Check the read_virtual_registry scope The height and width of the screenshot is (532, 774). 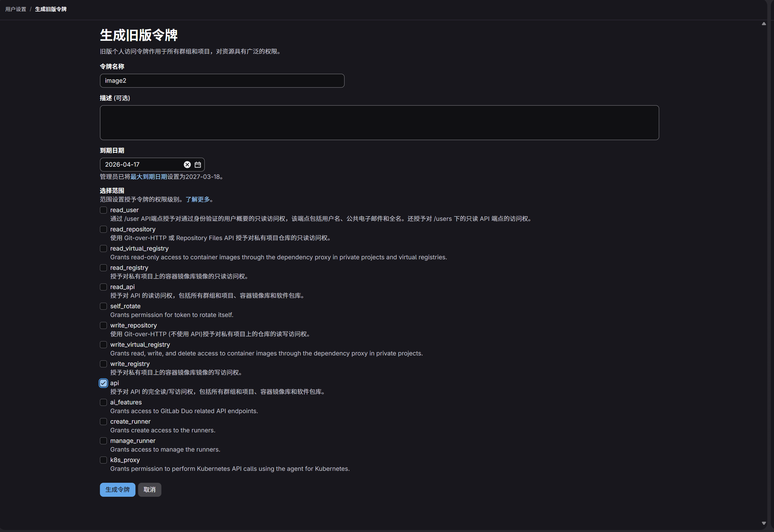(103, 249)
